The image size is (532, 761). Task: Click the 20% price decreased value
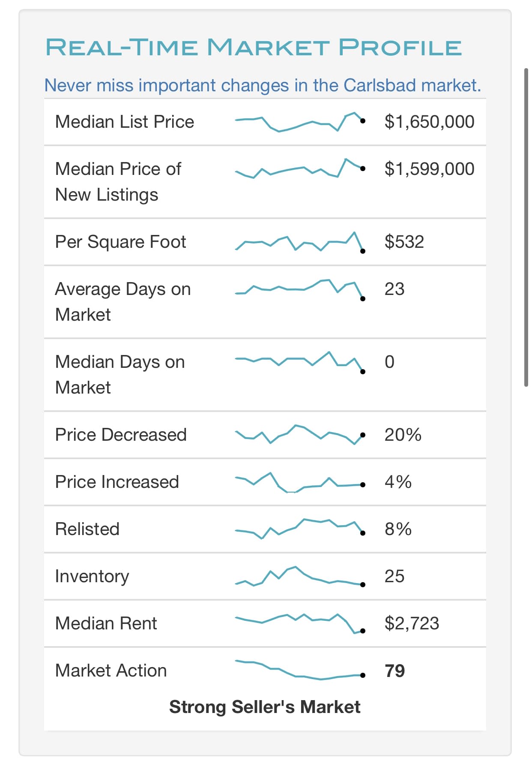coord(403,435)
